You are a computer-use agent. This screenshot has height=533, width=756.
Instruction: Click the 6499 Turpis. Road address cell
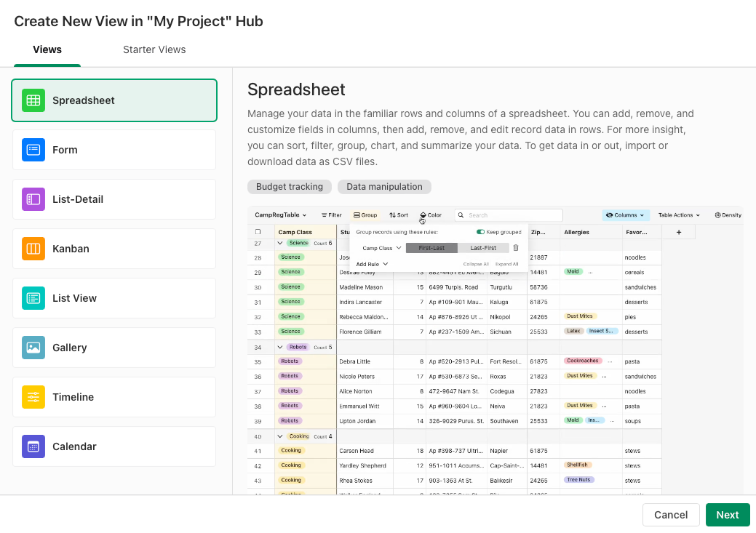456,287
